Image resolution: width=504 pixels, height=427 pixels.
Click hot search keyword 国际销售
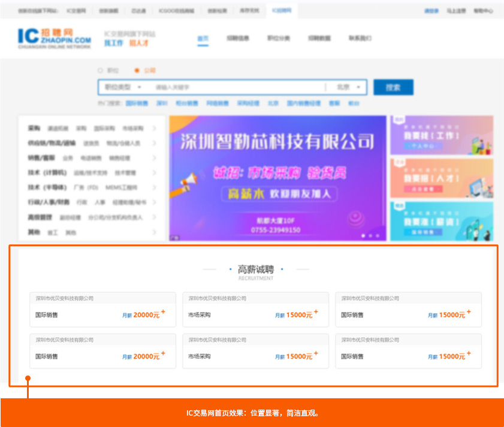(137, 103)
